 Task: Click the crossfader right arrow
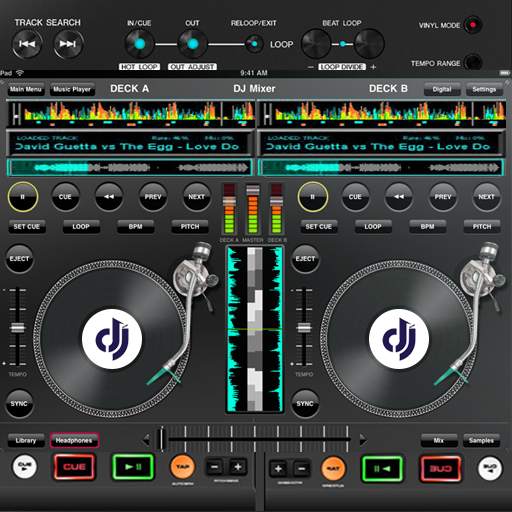pos(363,440)
